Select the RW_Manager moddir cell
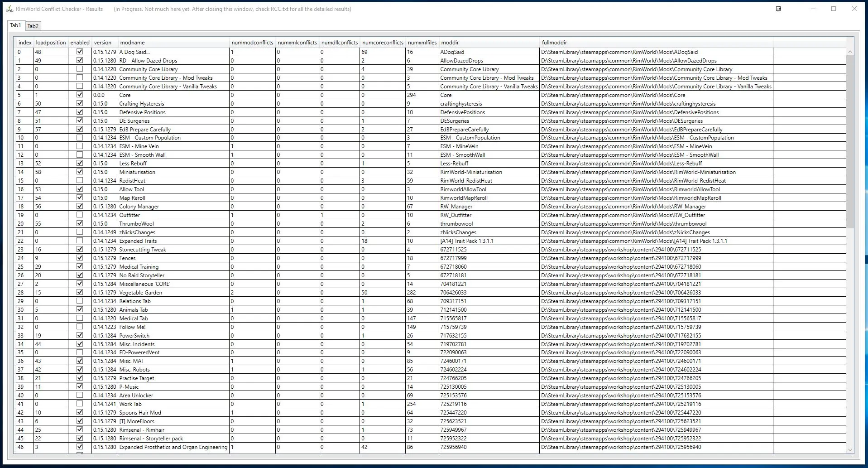Image resolution: width=868 pixels, height=468 pixels. point(489,206)
